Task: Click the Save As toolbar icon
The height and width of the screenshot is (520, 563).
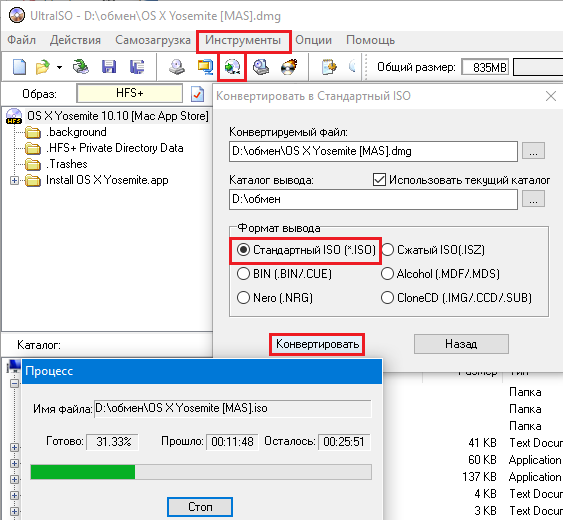Action: [x=137, y=67]
